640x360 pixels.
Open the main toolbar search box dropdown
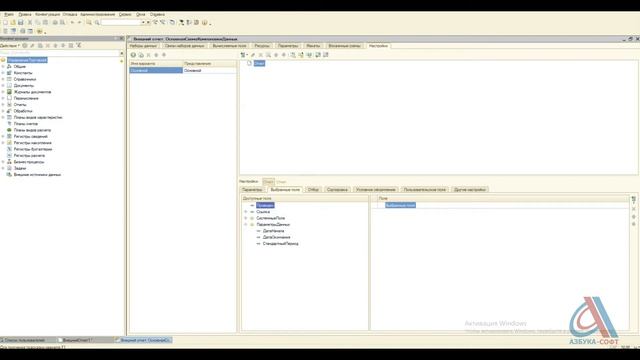coord(143,22)
